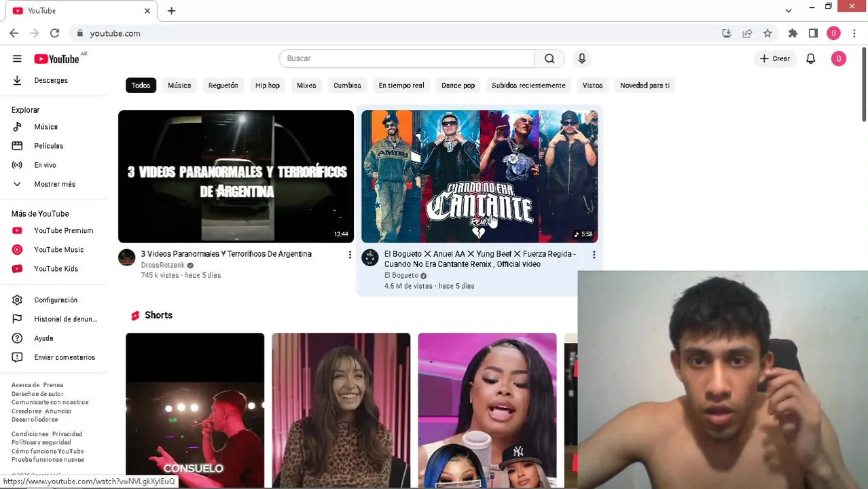Bookmark this page with star icon
The image size is (868, 489).
coord(767,33)
